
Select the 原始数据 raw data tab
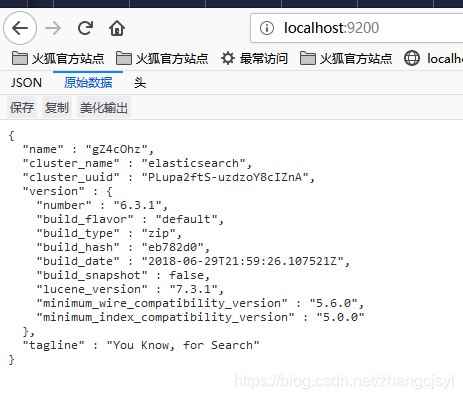(88, 83)
